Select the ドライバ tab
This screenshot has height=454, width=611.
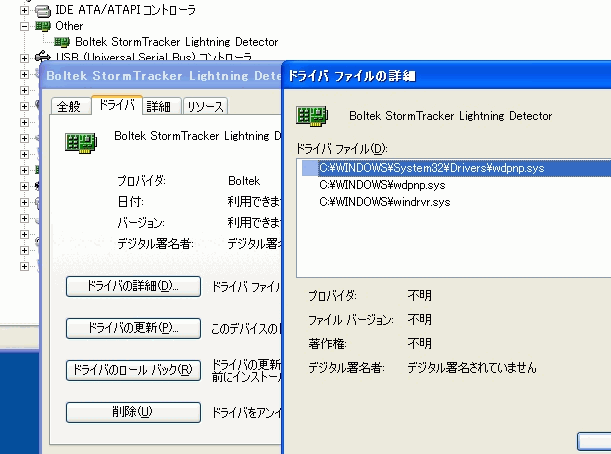pos(116,105)
